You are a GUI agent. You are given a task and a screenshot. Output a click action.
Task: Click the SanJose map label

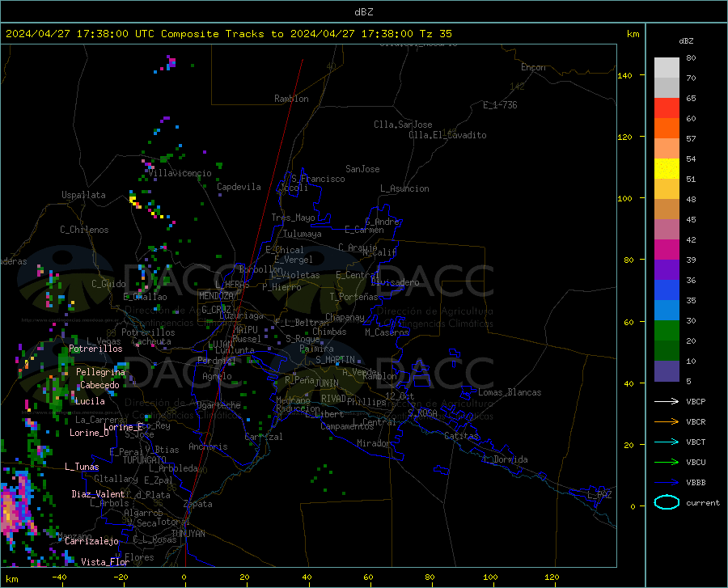[362, 169]
